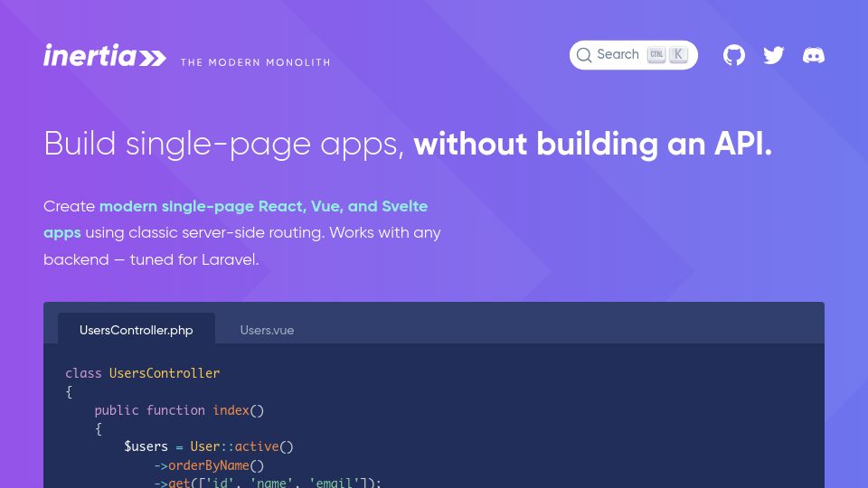Switch to the Users.vue tab
868x488 pixels.
(x=267, y=330)
